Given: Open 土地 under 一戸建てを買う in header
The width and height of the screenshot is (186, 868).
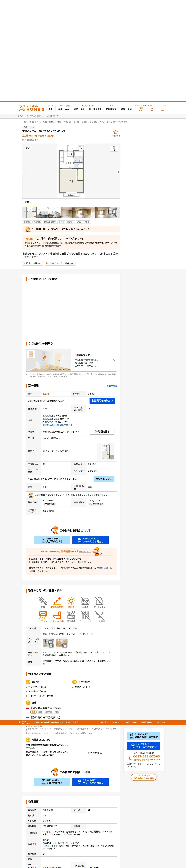Looking at the screenshot, I should (89, 109).
